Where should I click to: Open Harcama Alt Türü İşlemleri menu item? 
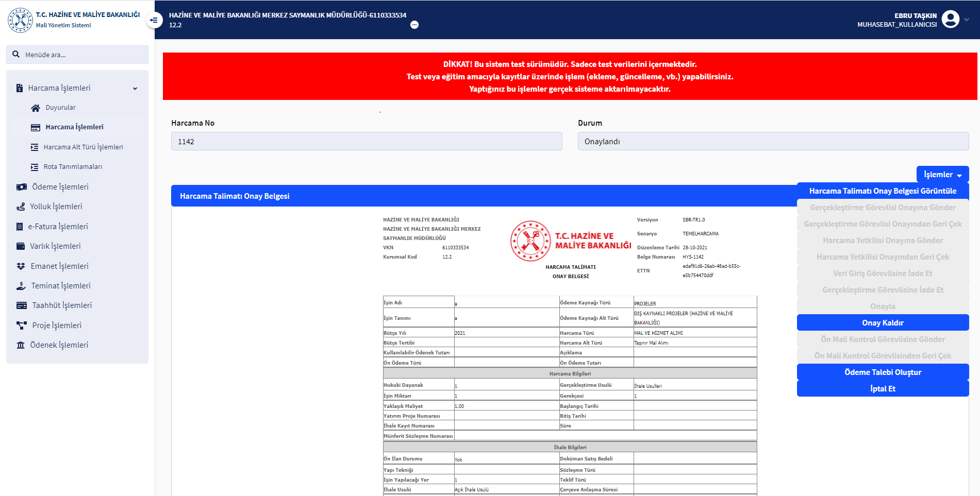[83, 147]
